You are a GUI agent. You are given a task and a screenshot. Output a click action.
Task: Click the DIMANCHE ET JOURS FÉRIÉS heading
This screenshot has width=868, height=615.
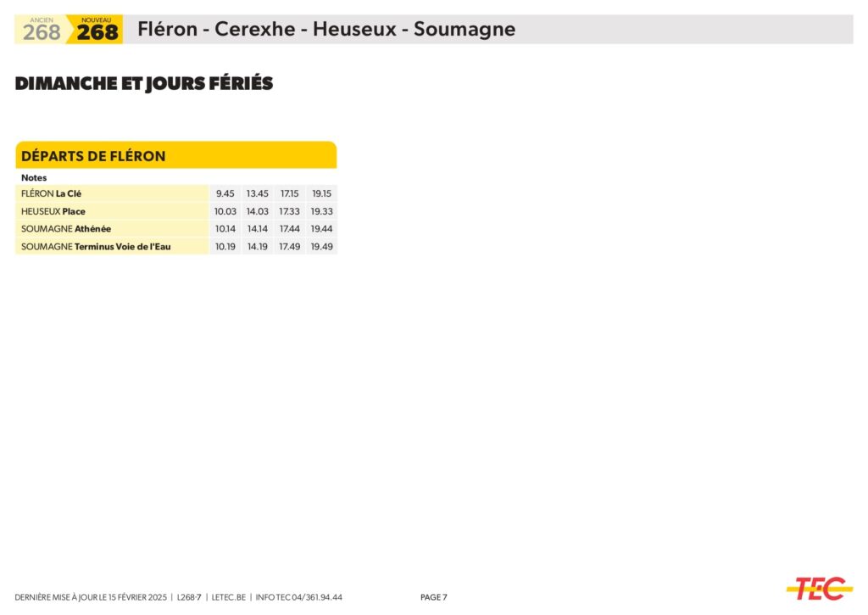(x=144, y=84)
